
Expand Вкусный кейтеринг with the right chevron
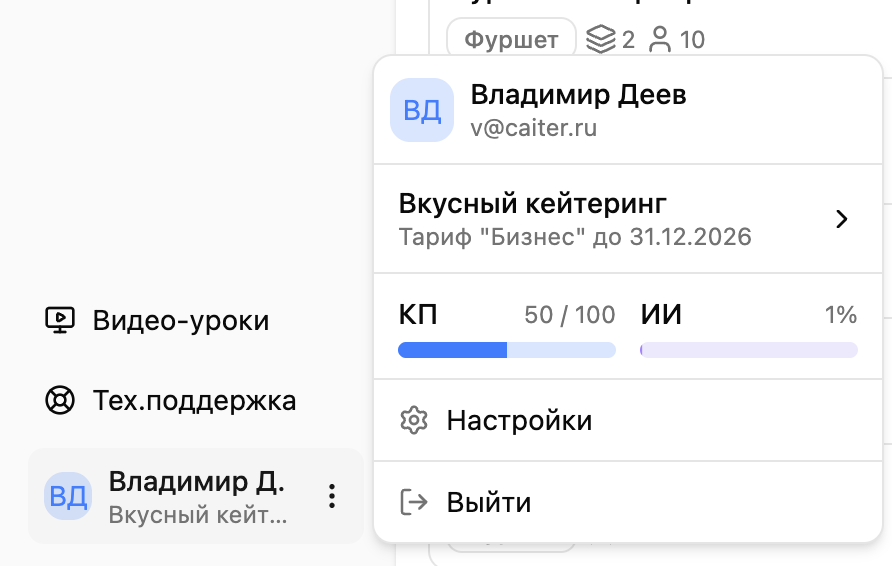842,219
